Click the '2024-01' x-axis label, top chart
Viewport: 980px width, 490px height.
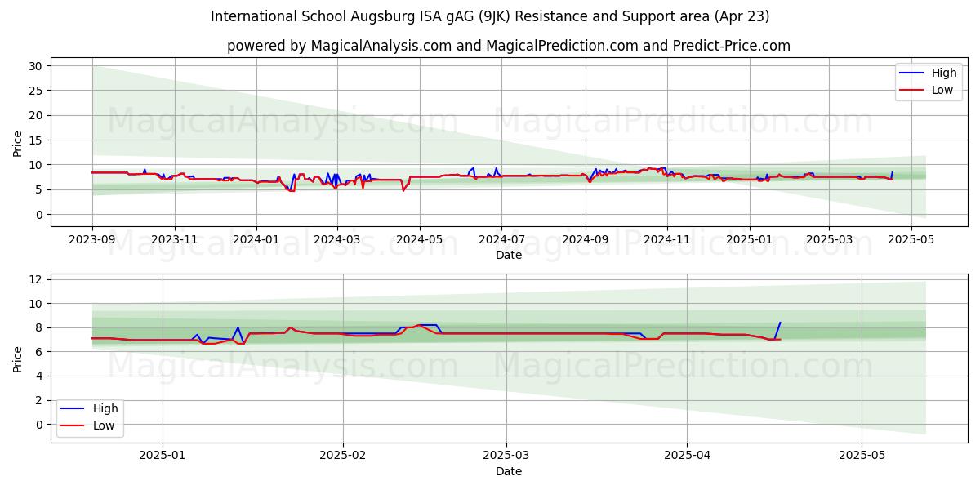pos(256,239)
